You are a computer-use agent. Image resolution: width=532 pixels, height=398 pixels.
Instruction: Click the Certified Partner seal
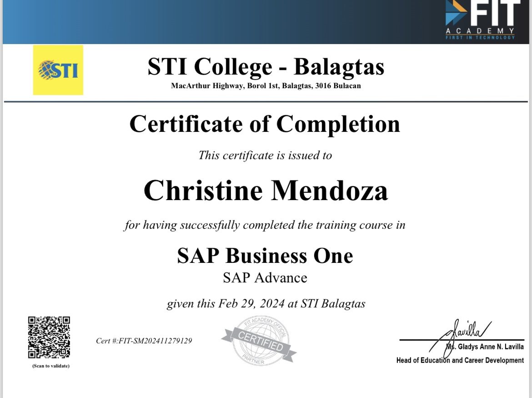(x=259, y=341)
